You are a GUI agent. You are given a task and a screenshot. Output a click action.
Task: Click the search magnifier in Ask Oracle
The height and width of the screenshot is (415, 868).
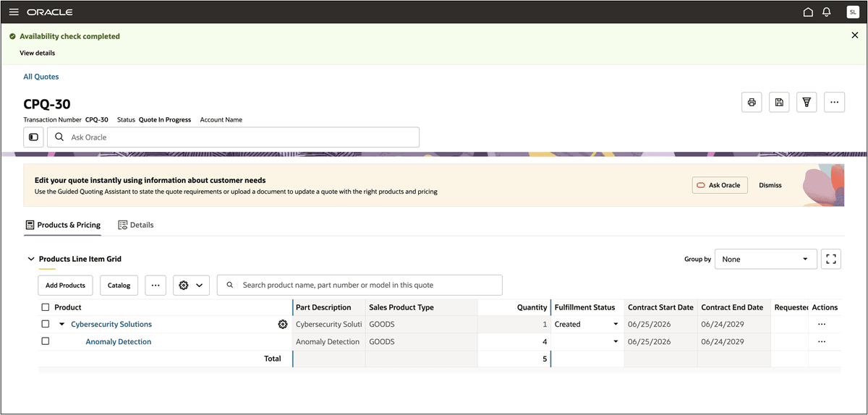coord(59,137)
